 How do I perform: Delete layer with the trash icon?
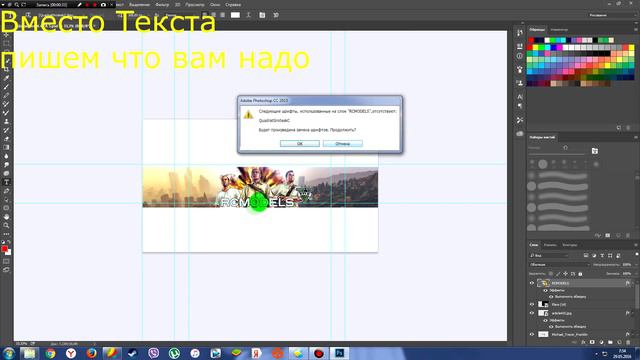pyautogui.click(x=628, y=342)
